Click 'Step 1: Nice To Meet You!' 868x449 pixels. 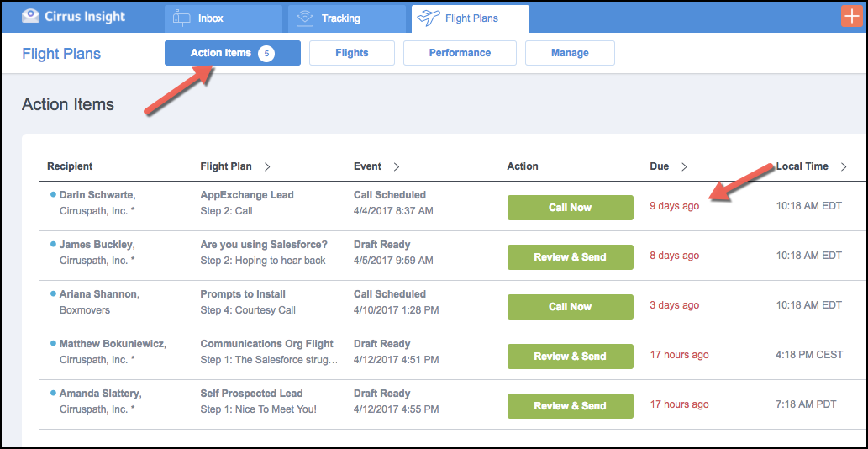click(x=259, y=409)
